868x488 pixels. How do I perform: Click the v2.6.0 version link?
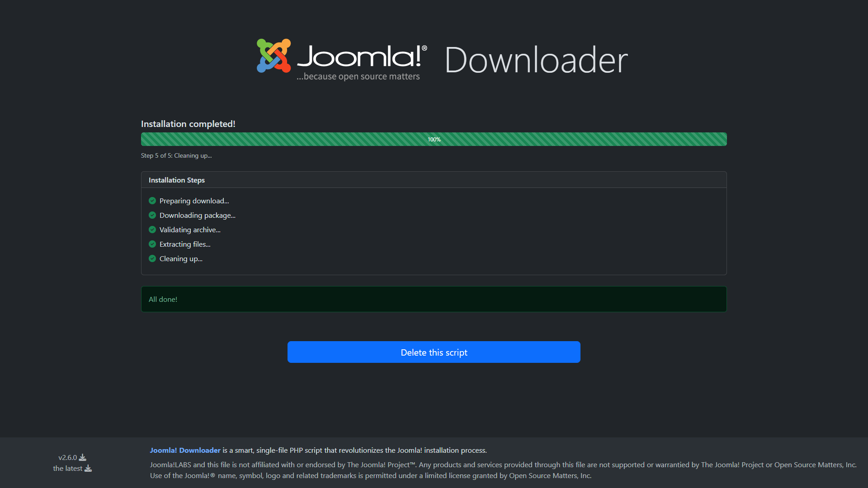tap(68, 457)
